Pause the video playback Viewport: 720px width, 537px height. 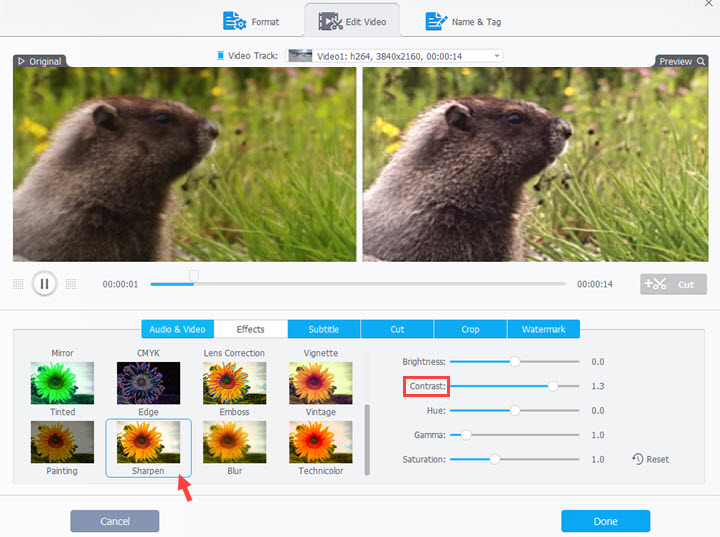coord(45,284)
